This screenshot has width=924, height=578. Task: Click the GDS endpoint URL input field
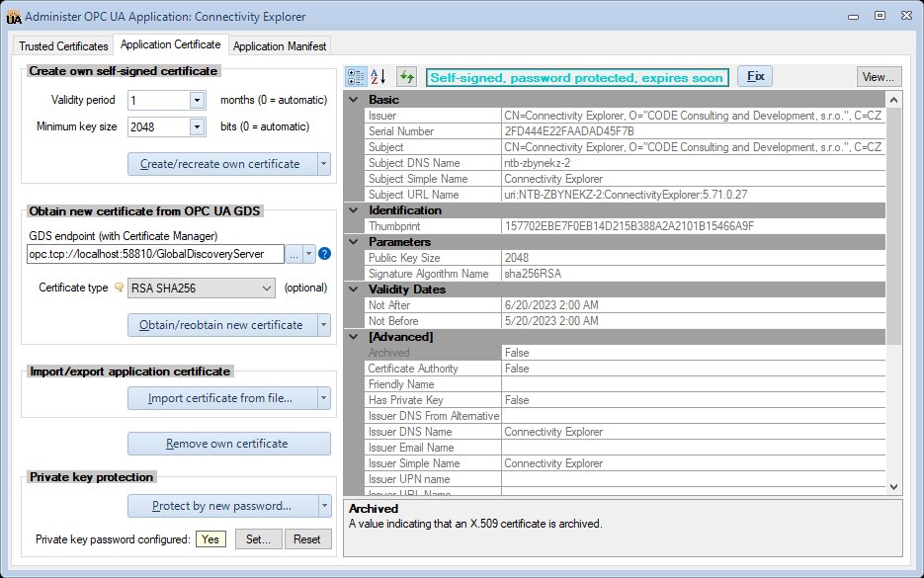[155, 254]
